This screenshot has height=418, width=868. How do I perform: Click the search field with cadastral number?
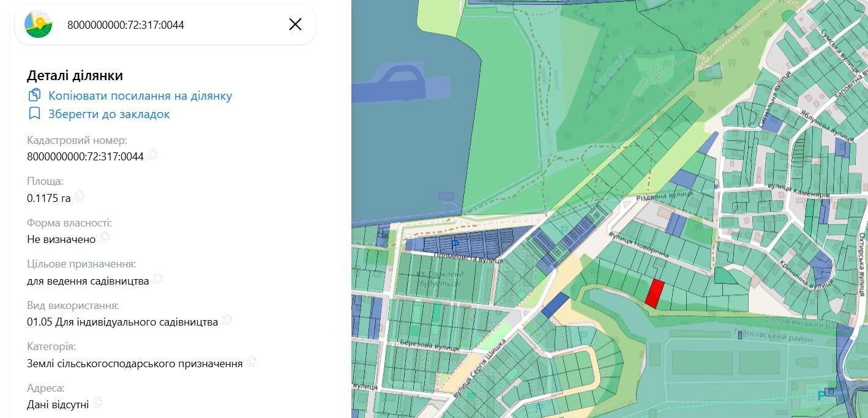[x=171, y=24]
